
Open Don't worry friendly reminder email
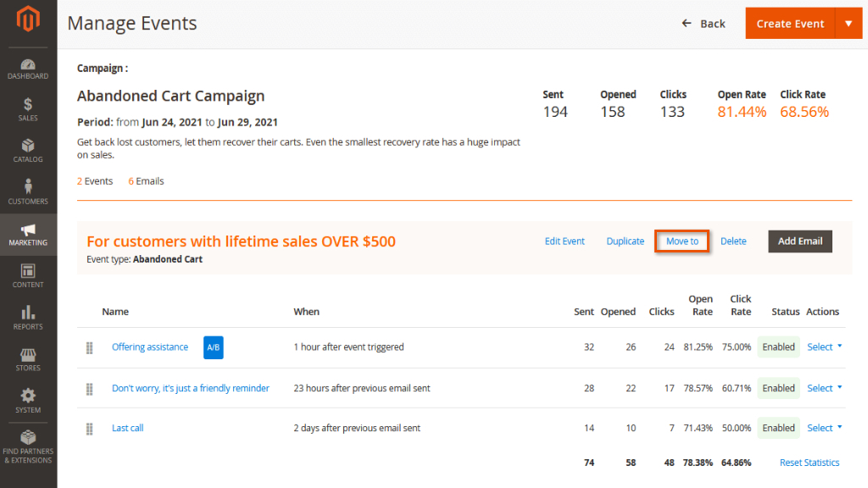coord(191,388)
